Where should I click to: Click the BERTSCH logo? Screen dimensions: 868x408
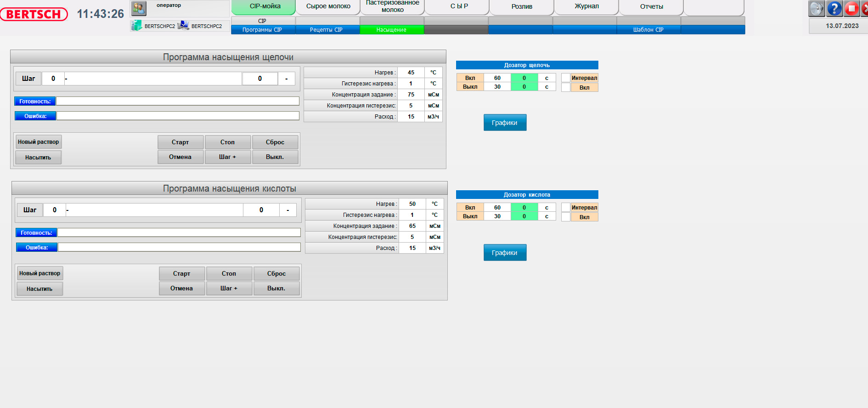click(34, 14)
